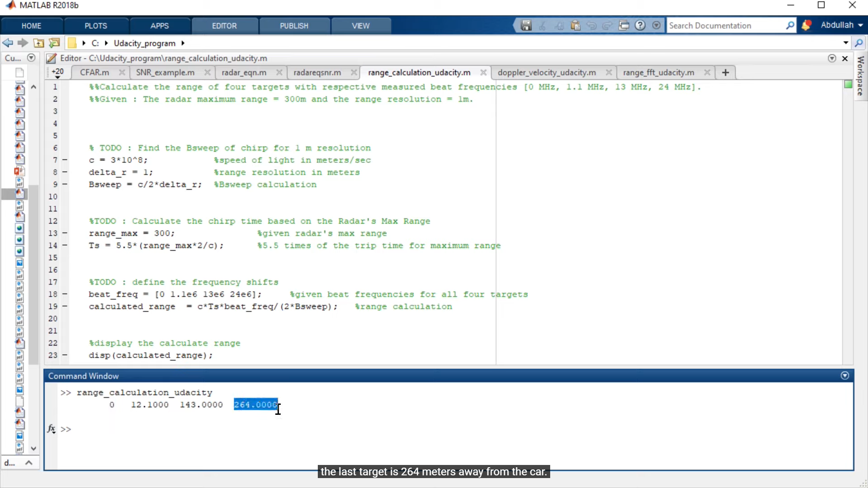Click the Copy icon in quick access toolbar

click(559, 25)
